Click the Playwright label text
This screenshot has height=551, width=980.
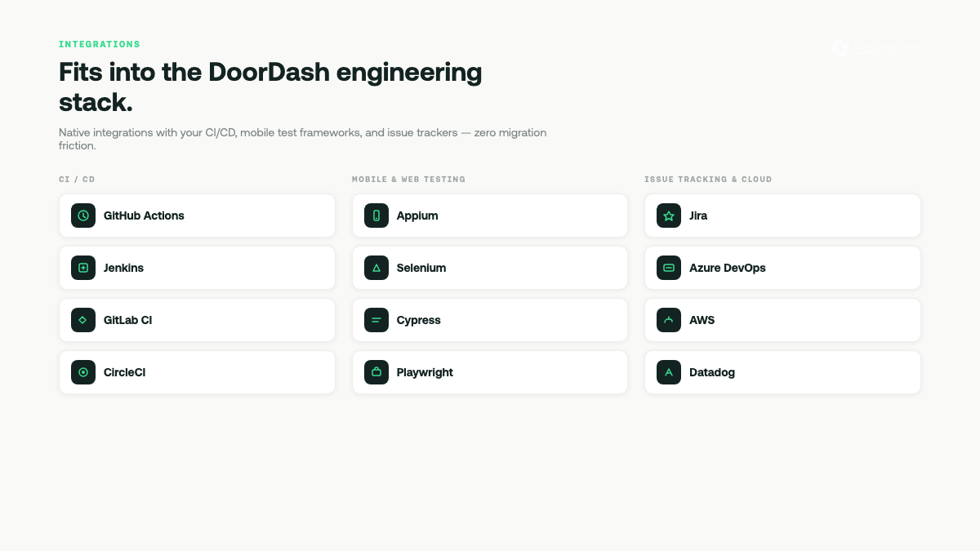[x=425, y=372]
